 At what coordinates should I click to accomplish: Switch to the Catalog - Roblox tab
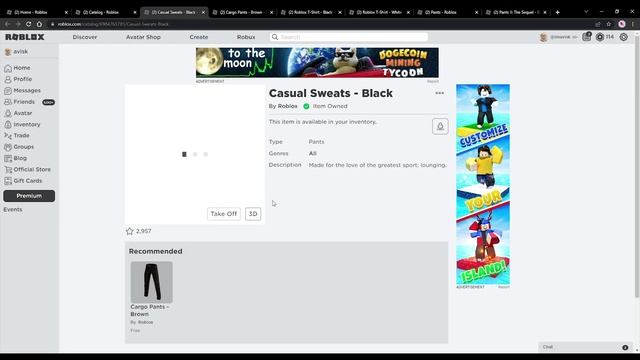[x=105, y=12]
